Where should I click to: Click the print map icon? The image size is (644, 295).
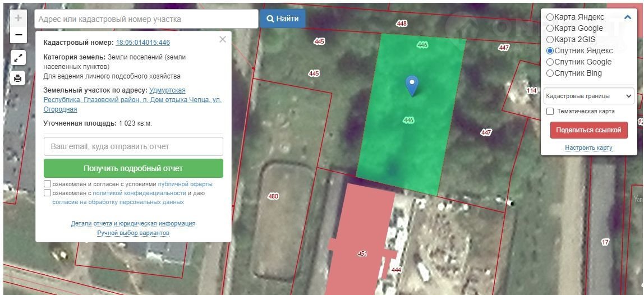pos(18,78)
